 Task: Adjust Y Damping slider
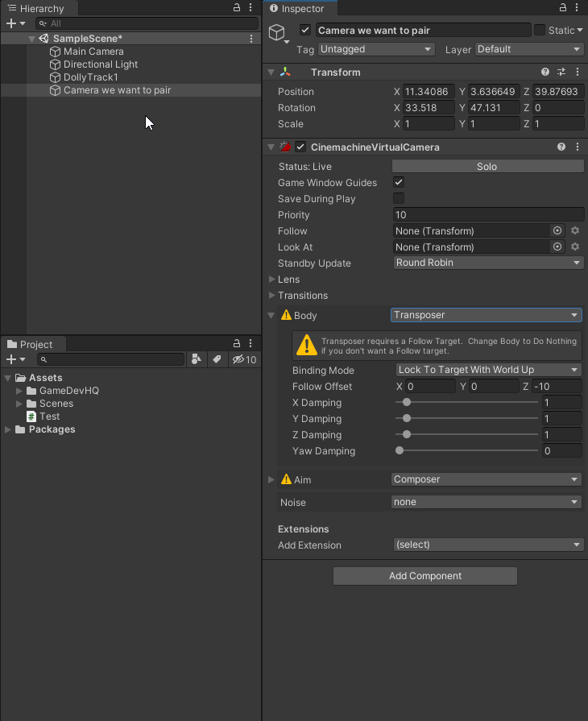466,418
